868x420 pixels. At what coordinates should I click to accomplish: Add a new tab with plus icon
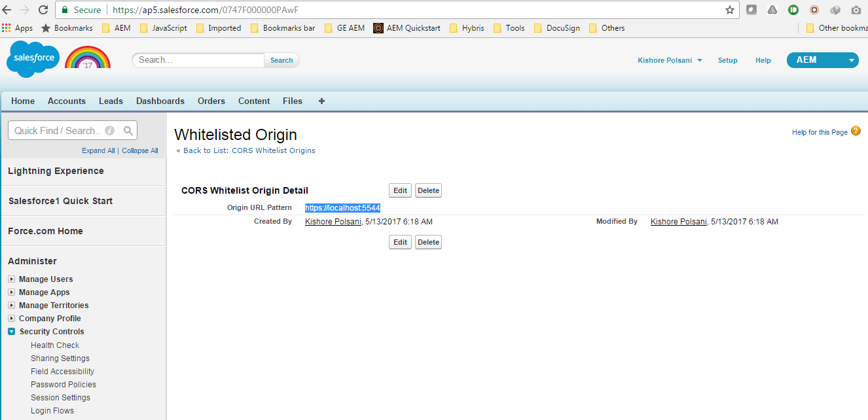pos(321,101)
